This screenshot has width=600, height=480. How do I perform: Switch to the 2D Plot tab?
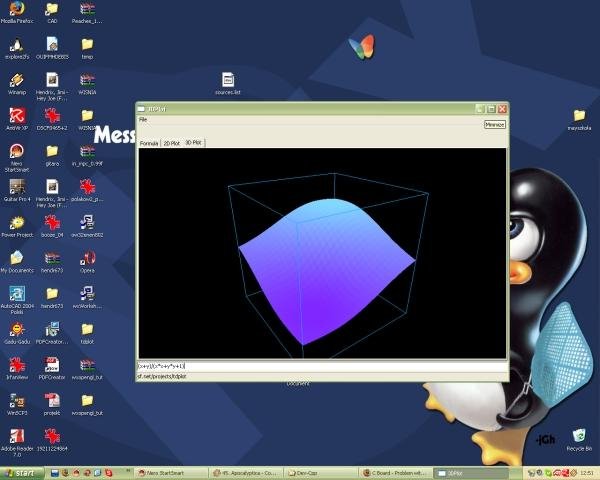tap(172, 143)
